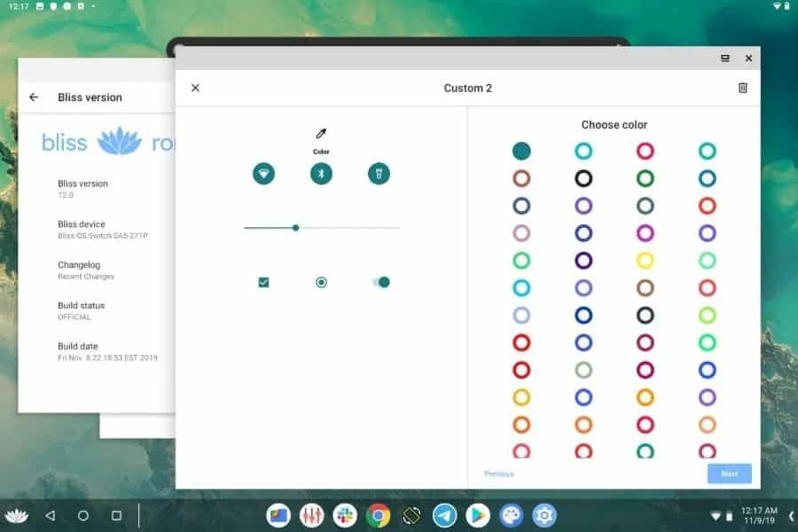This screenshot has width=798, height=532.
Task: Click the Previous button
Action: pyautogui.click(x=498, y=473)
